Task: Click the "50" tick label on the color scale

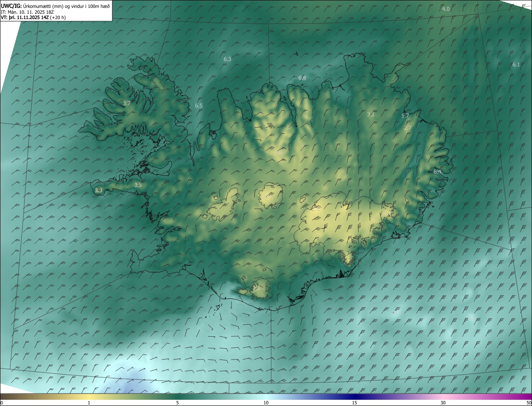Action: tap(529, 403)
